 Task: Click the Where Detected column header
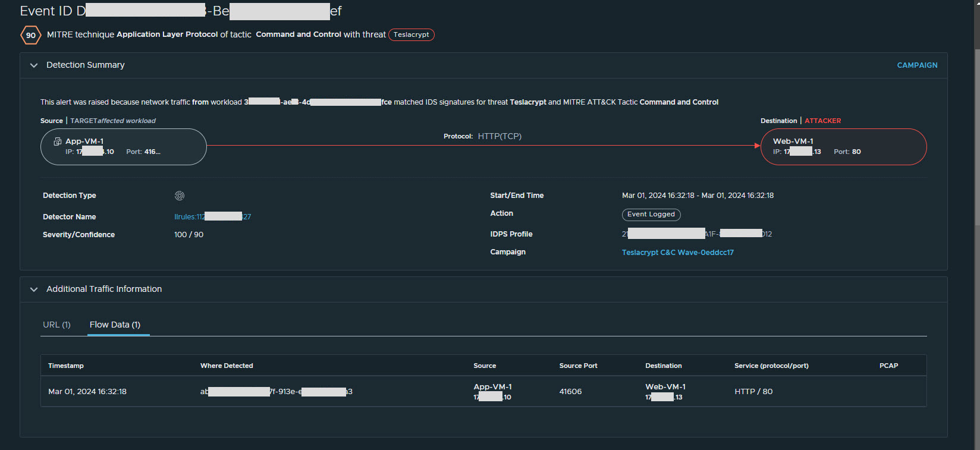[227, 366]
